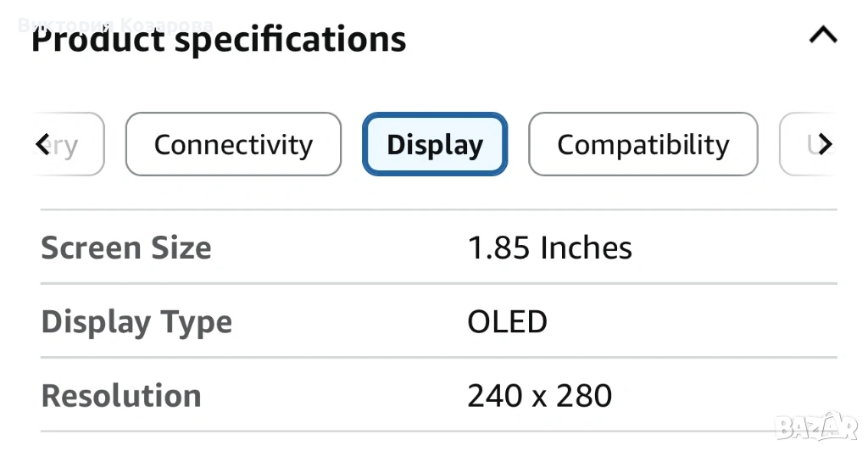
Task: Click divider between Display Type and Resolution
Action: click(x=438, y=358)
